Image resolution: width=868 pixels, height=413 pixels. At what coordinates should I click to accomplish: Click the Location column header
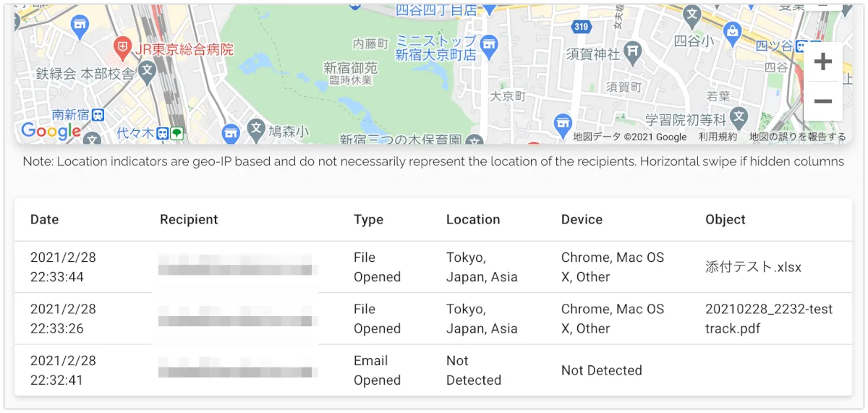click(473, 219)
